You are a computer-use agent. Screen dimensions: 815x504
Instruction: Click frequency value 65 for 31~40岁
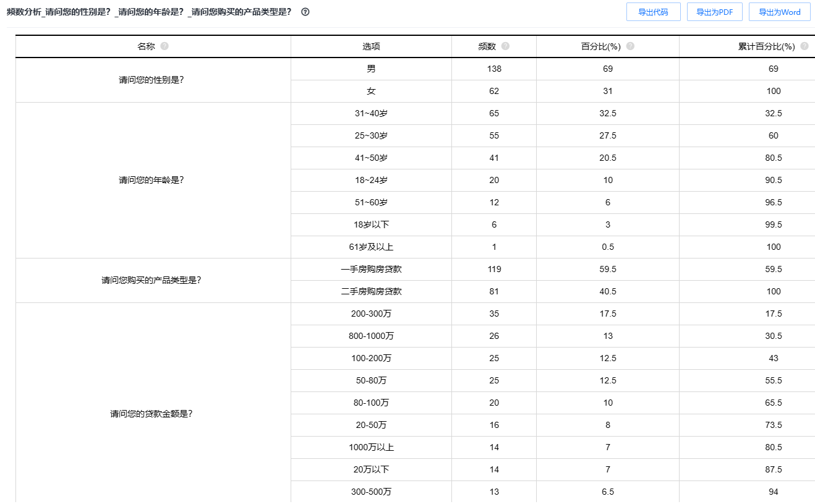coord(494,113)
